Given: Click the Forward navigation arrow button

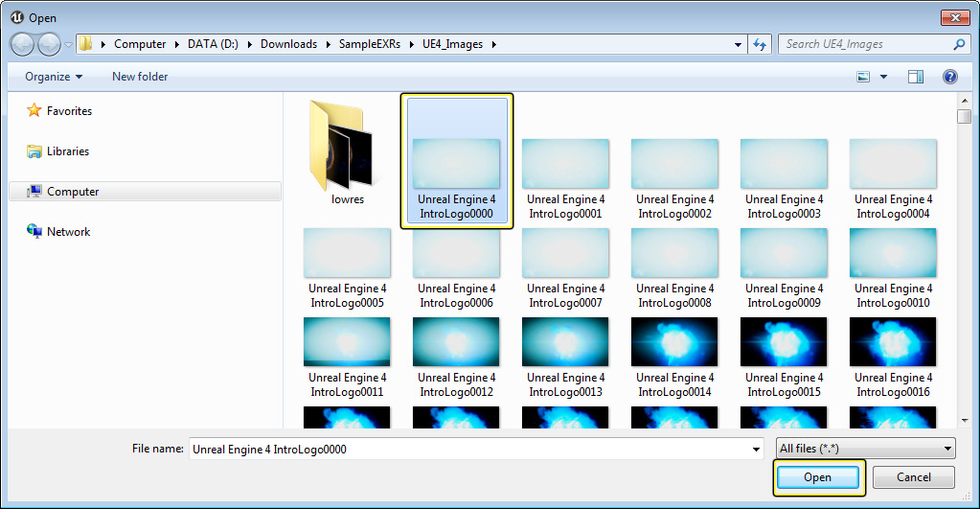Looking at the screenshot, I should [49, 44].
